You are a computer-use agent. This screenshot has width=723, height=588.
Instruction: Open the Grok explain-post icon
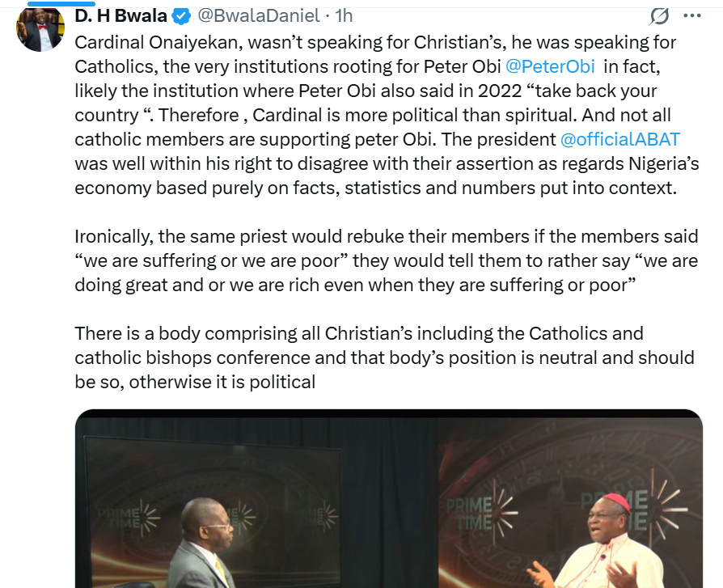(x=659, y=16)
